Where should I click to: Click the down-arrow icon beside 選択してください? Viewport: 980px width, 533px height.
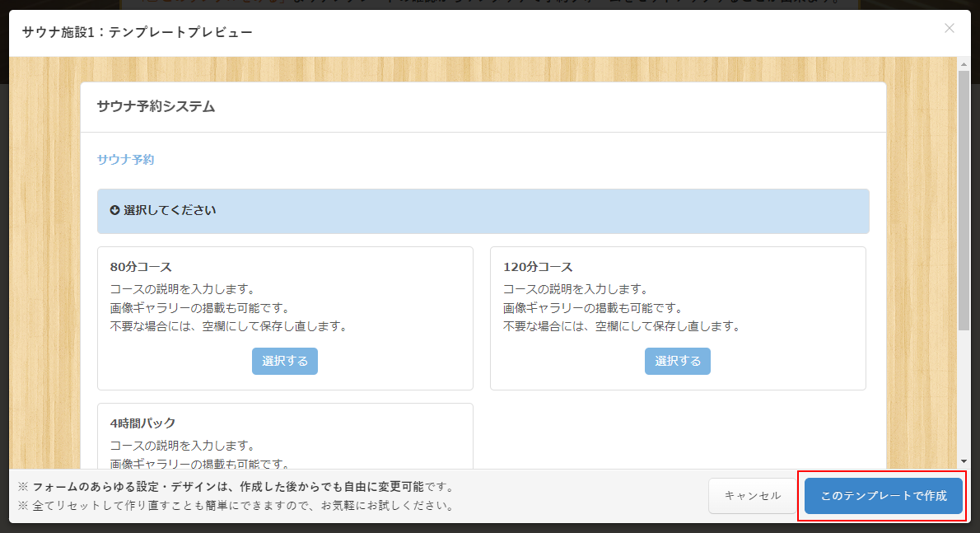114,211
